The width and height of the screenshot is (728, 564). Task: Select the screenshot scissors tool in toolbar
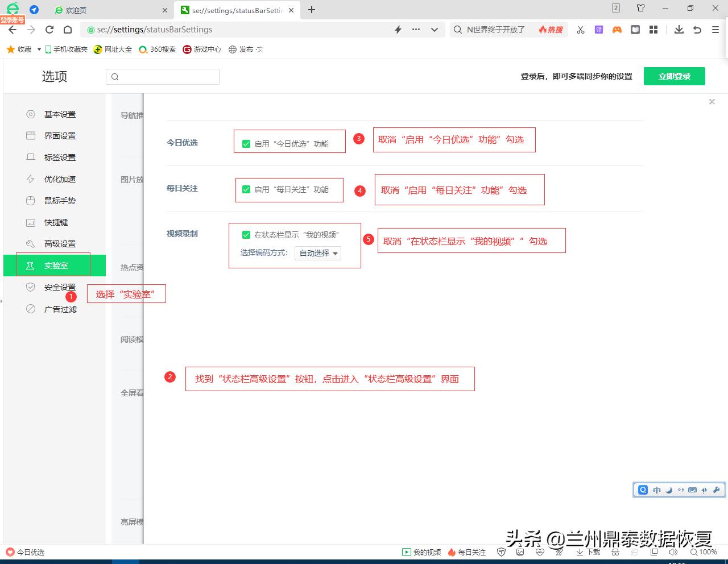tap(580, 29)
